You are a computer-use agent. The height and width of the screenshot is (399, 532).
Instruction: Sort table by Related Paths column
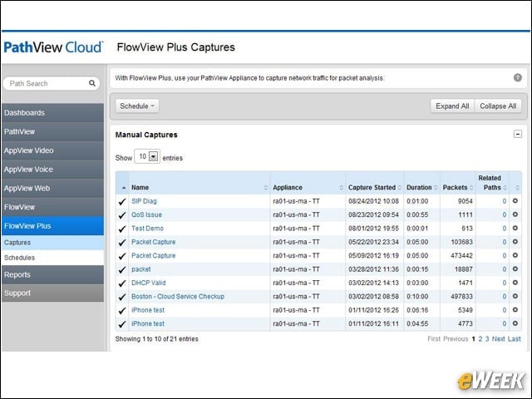492,183
